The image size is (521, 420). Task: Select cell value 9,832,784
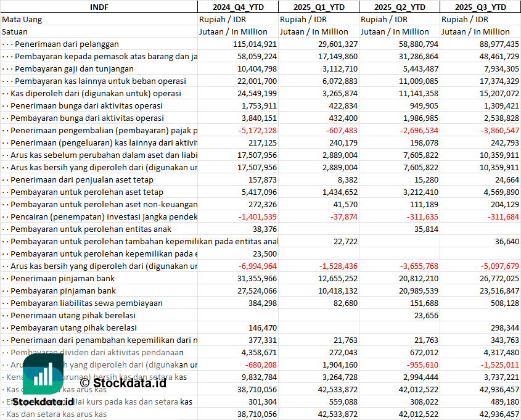coord(259,376)
